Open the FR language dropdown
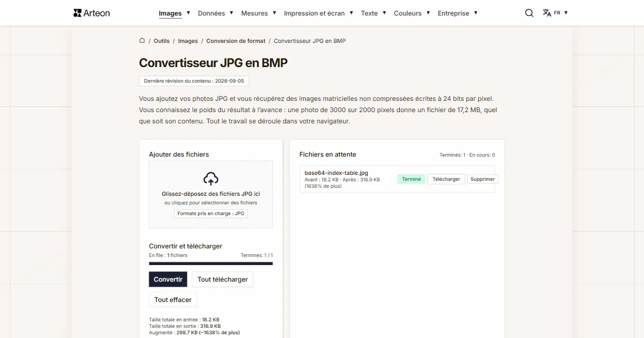644x338 pixels. point(561,13)
